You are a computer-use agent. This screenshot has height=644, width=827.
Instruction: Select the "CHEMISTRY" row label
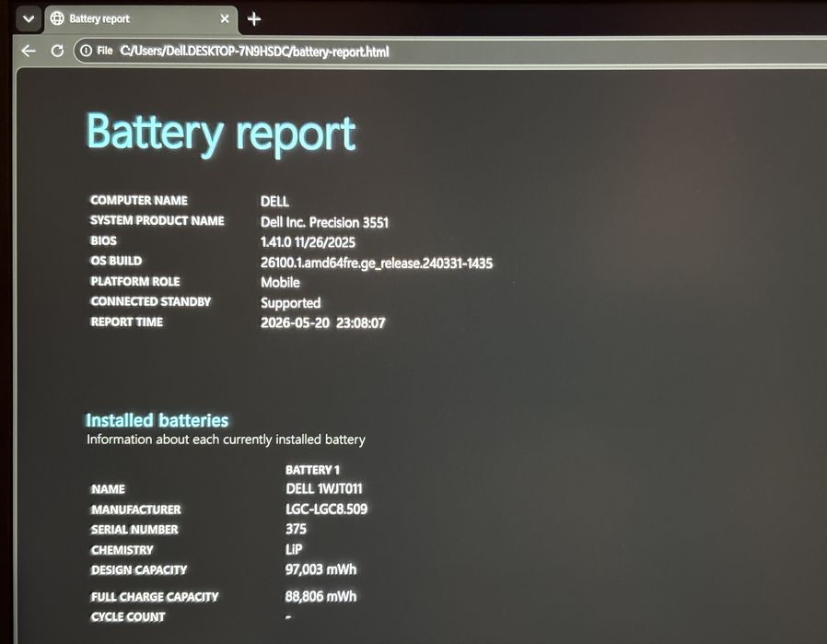pyautogui.click(x=122, y=550)
